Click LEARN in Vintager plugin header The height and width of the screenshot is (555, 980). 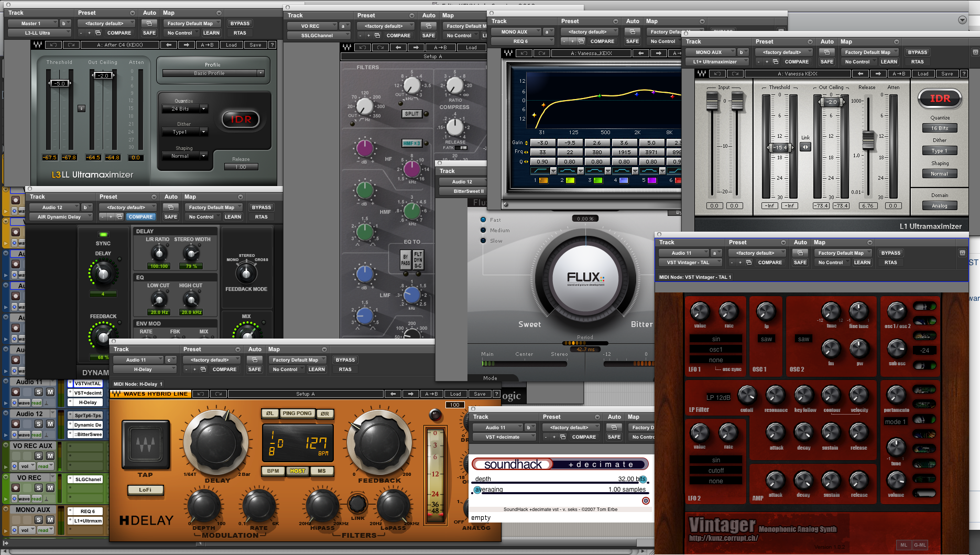tap(862, 263)
